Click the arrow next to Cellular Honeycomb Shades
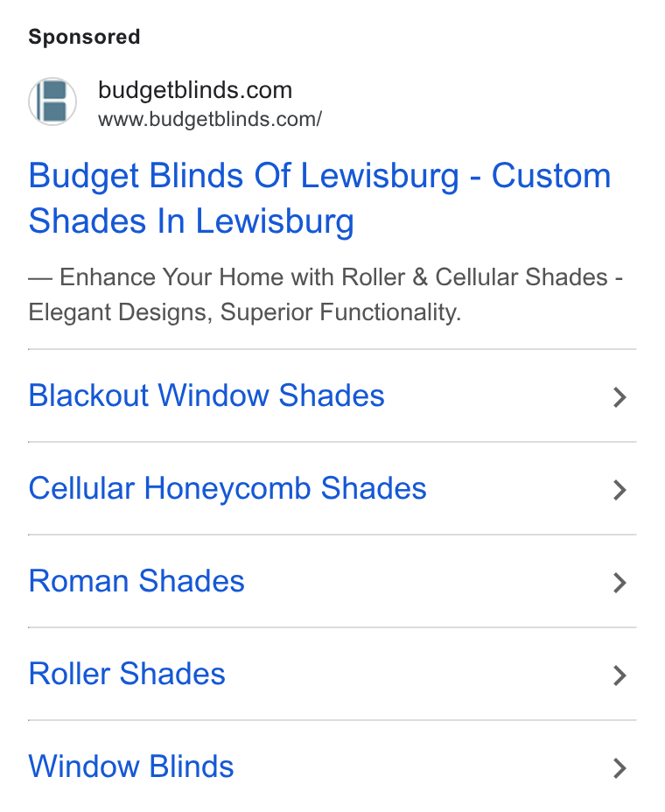 pos(619,490)
